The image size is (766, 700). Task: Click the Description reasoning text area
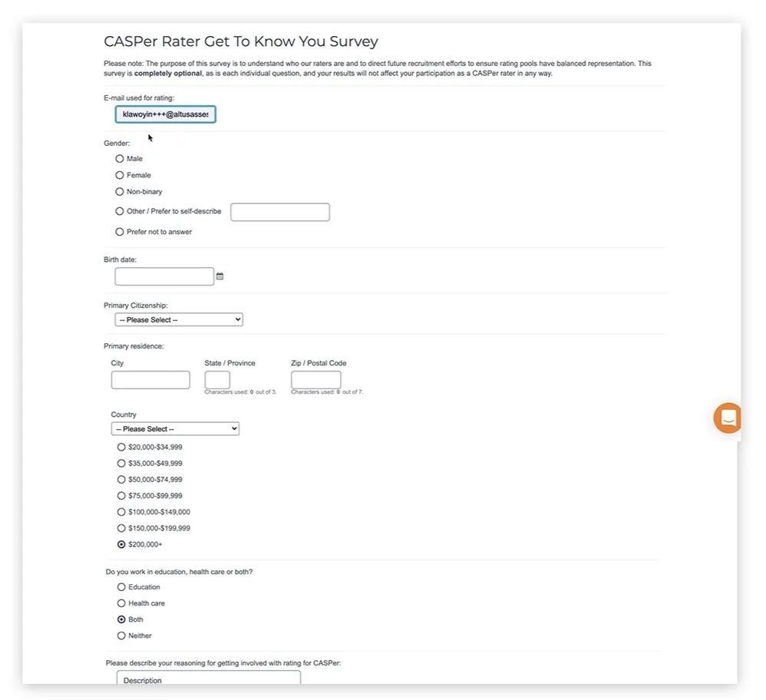(209, 678)
